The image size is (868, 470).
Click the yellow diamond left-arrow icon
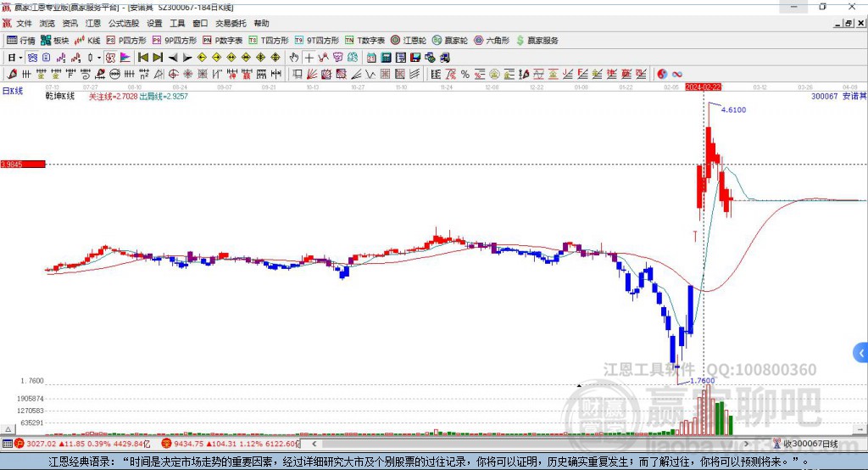pyautogui.click(x=202, y=58)
